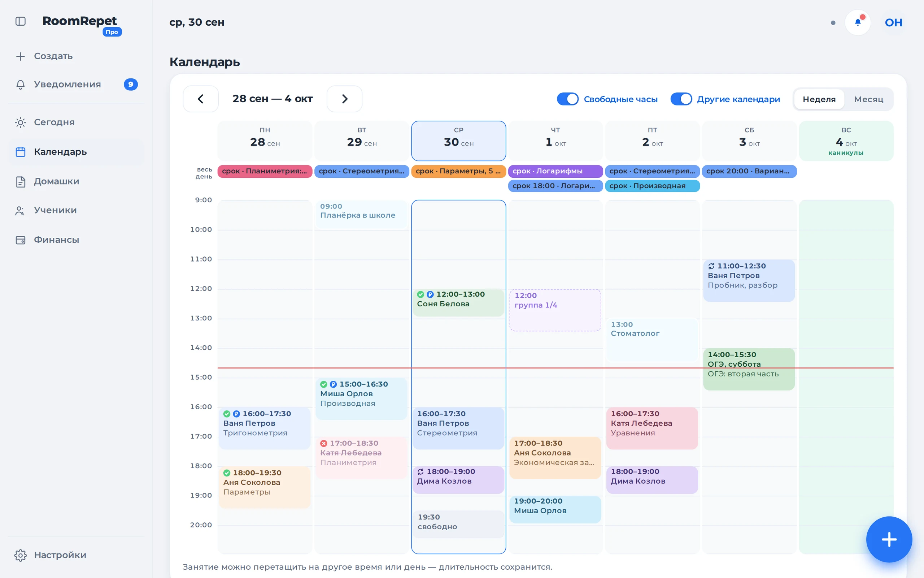
Task: Click the bell icon beside Уведомления
Action: click(21, 85)
